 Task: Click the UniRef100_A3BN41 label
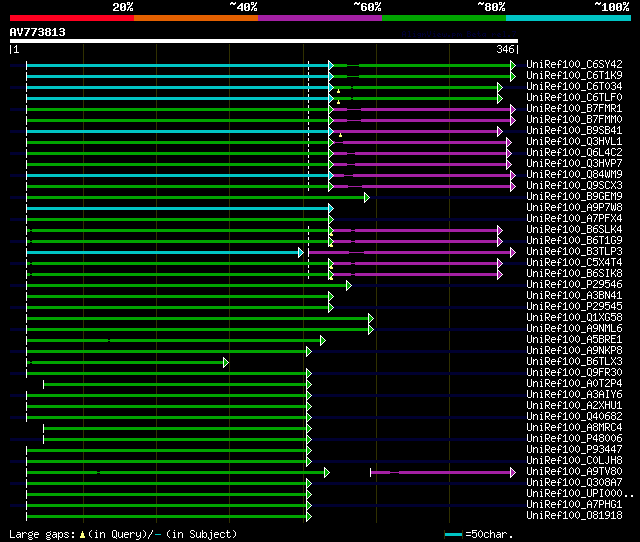(574, 296)
